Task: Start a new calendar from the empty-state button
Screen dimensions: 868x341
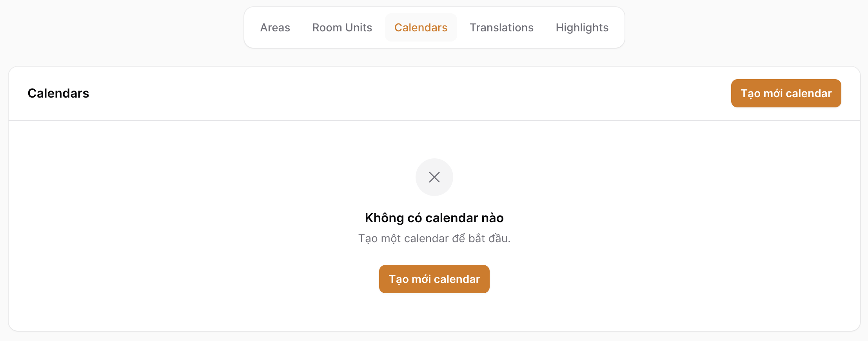Action: point(434,279)
